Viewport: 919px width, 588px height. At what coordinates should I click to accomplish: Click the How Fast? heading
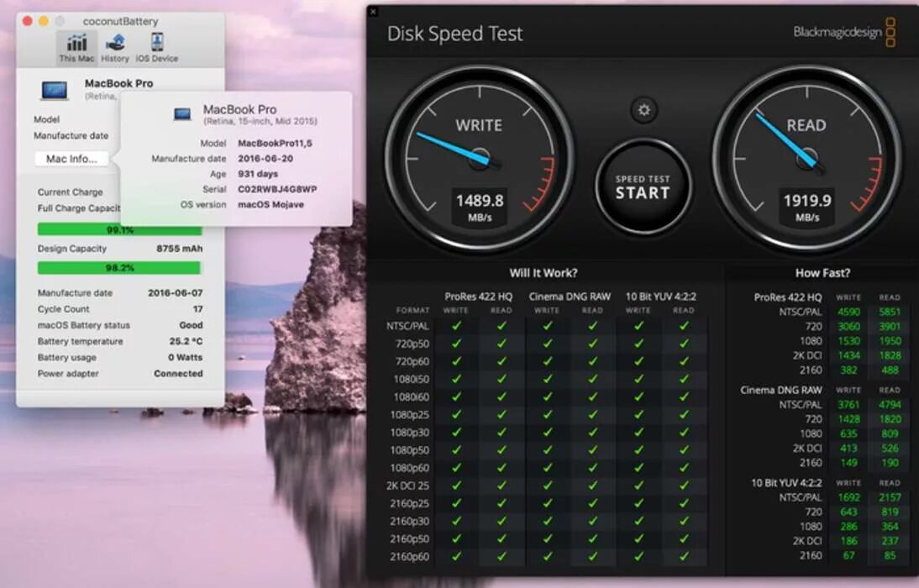tap(823, 273)
